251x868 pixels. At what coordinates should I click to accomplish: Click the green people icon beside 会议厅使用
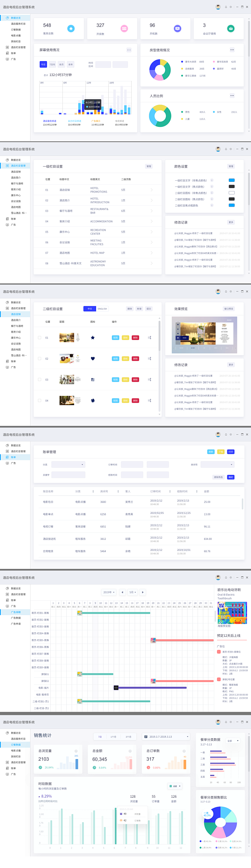coord(230,29)
